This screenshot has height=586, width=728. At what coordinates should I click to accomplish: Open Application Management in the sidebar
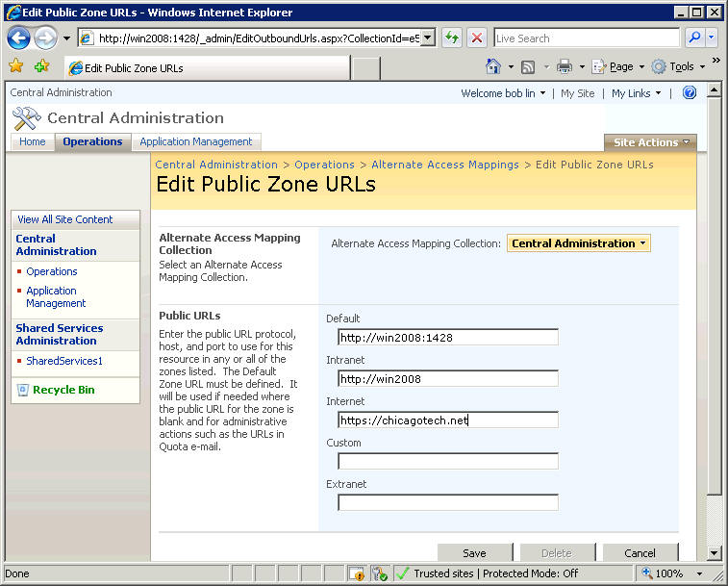[x=56, y=297]
